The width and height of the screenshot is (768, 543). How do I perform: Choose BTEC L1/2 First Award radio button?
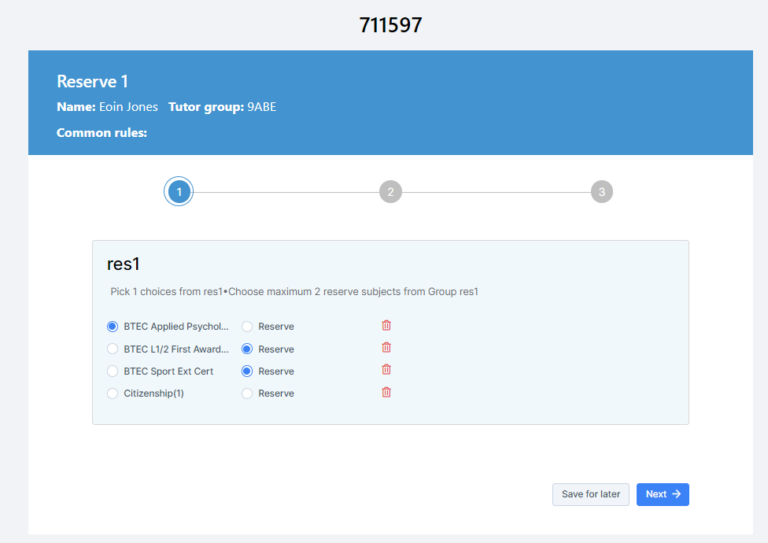(112, 349)
